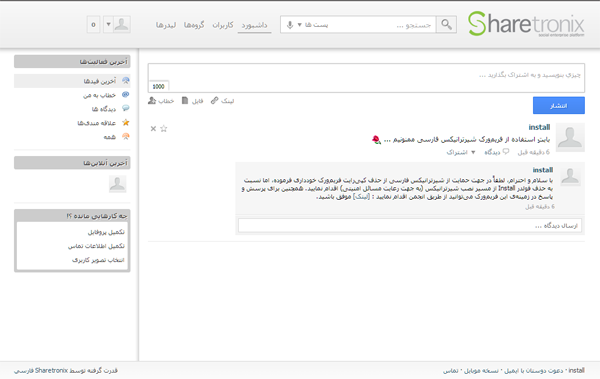Click the Sharetronix logo
The image size is (600, 379).
coord(526,24)
